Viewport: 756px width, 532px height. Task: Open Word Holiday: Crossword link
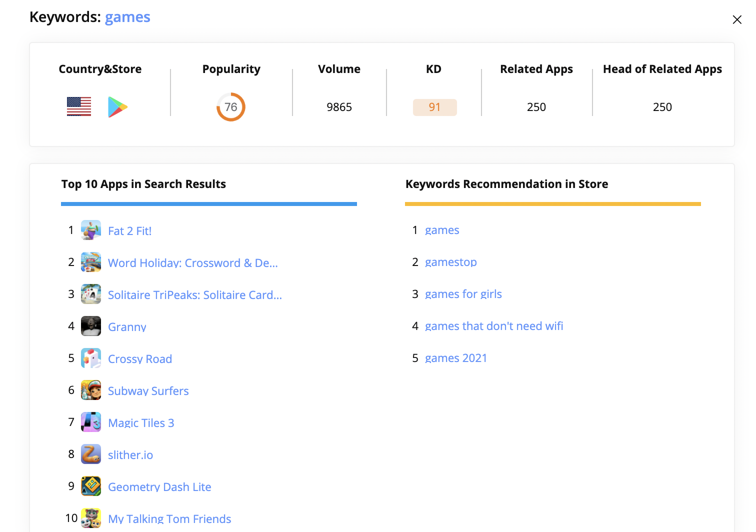coord(193,263)
